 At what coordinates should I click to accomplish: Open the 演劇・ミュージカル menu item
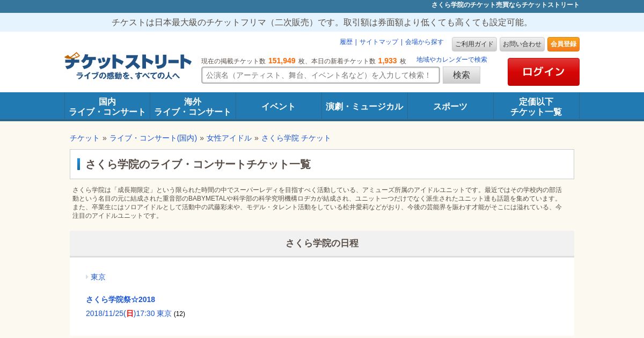364,106
